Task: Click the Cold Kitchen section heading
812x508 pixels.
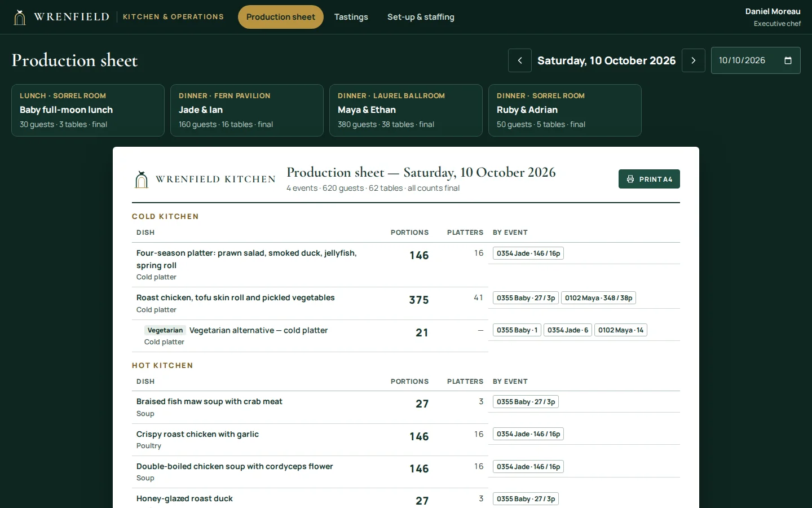Action: 165,217
